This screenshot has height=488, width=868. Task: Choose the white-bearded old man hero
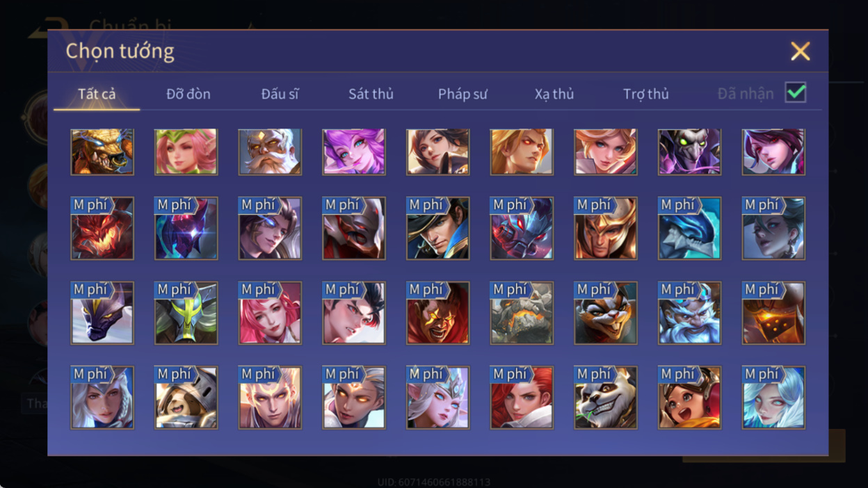(x=270, y=152)
